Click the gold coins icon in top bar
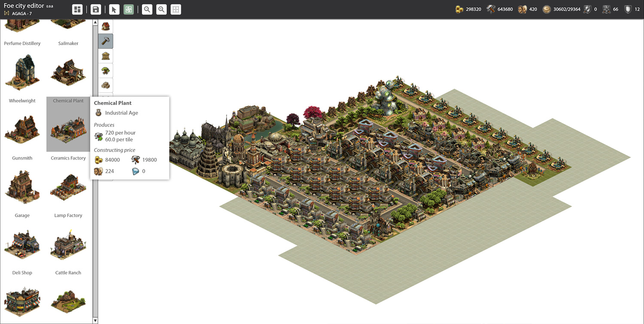 (x=459, y=9)
